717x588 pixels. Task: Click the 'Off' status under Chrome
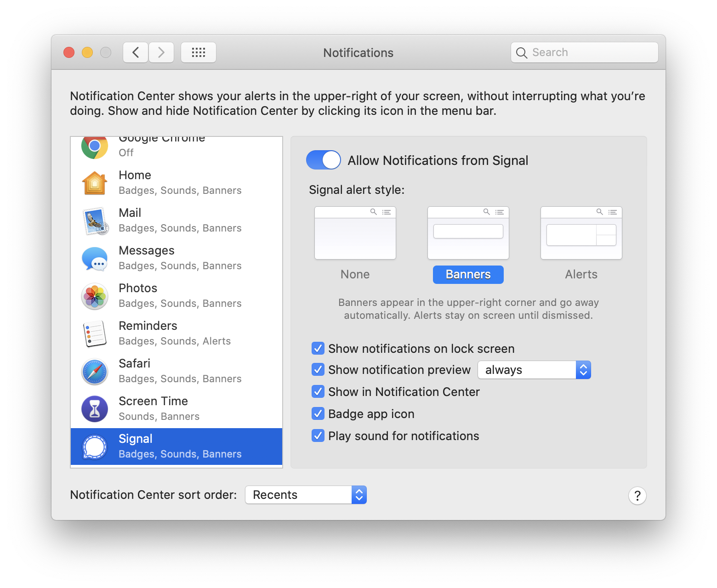pos(126,153)
